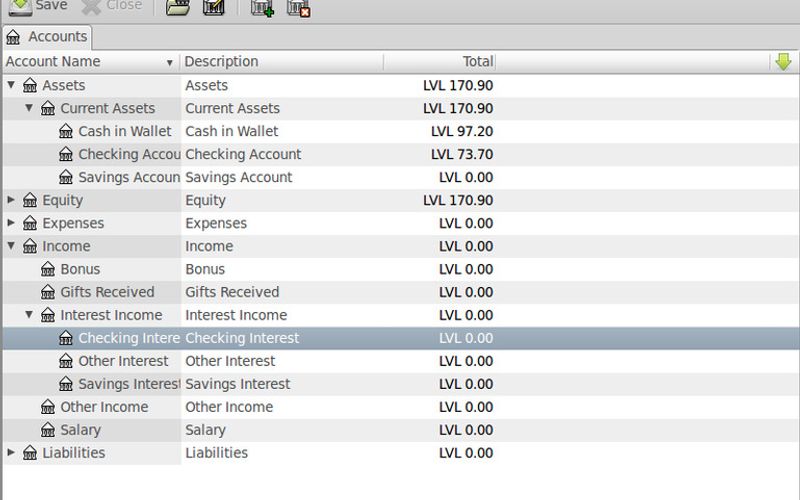
Task: Collapse the Interest Income sub-tree
Action: coord(29,314)
